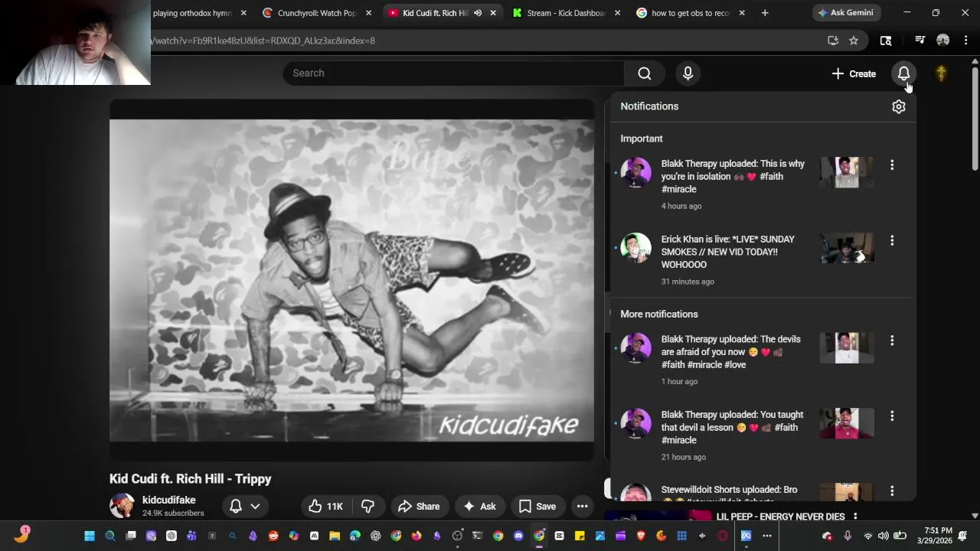The width and height of the screenshot is (980, 551).
Task: Open LIL PEEP - ENERGY NEVER DIES options menu
Action: (855, 517)
